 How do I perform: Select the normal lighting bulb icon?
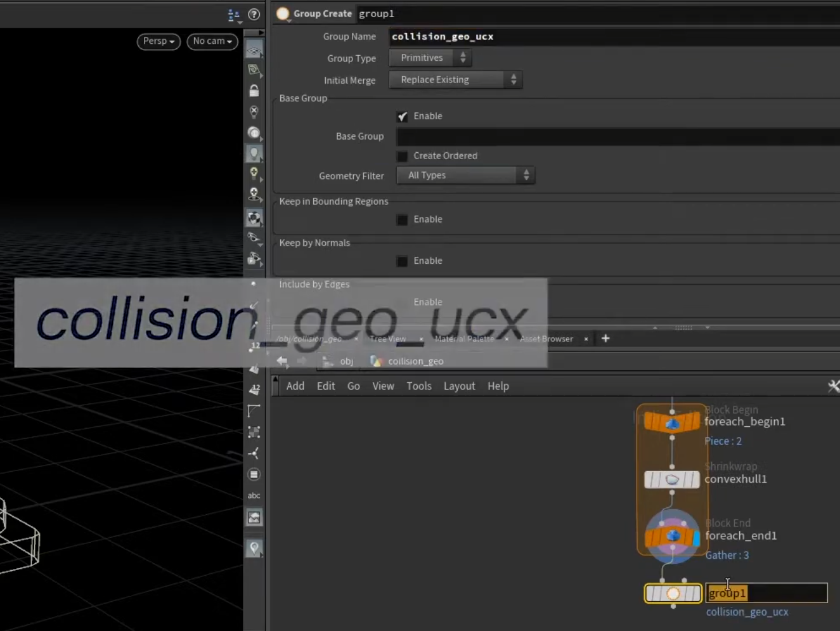[x=254, y=153]
